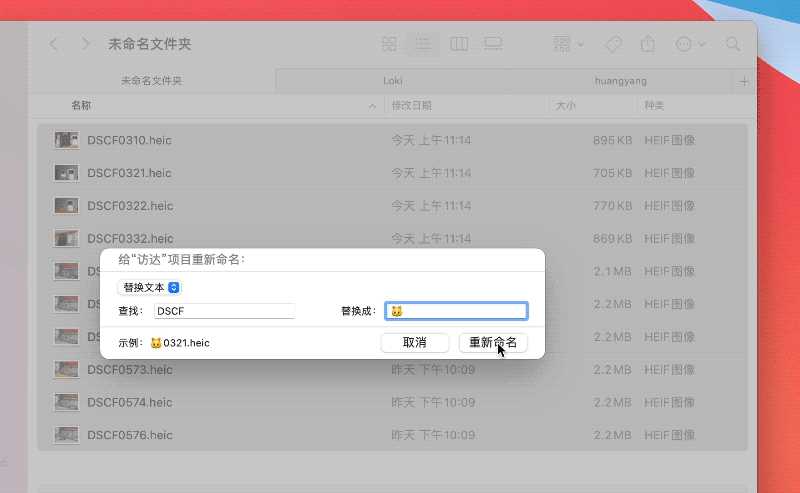Screen dimensions: 800x493
Task: Click the 705 KB size of DSCF0321.heic
Action: coord(612,173)
